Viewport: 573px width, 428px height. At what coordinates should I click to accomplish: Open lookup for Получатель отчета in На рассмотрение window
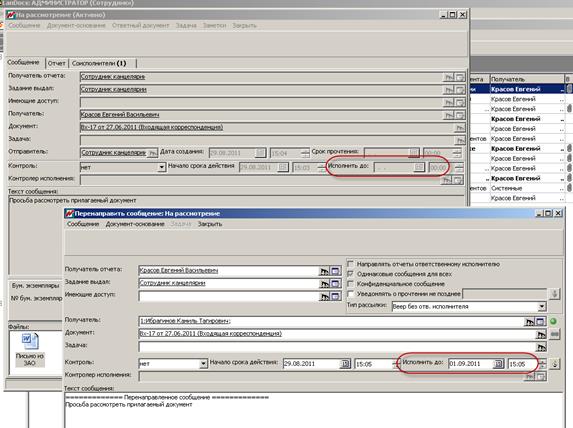(x=449, y=77)
